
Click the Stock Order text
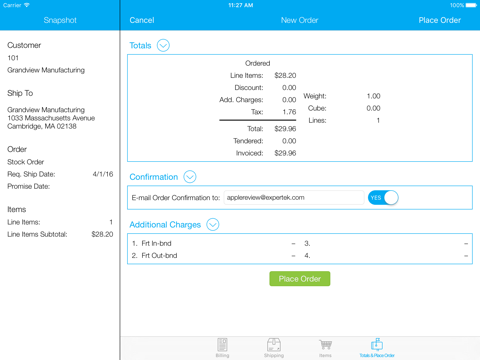pyautogui.click(x=26, y=162)
